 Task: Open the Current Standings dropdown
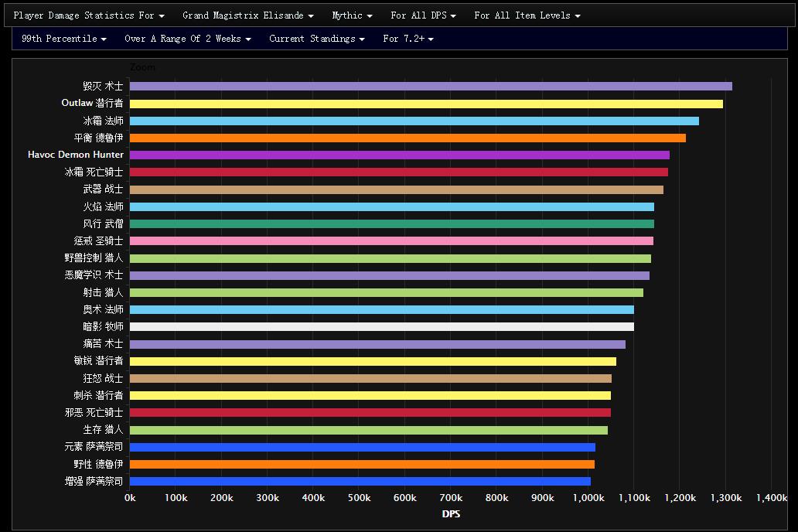coord(317,39)
